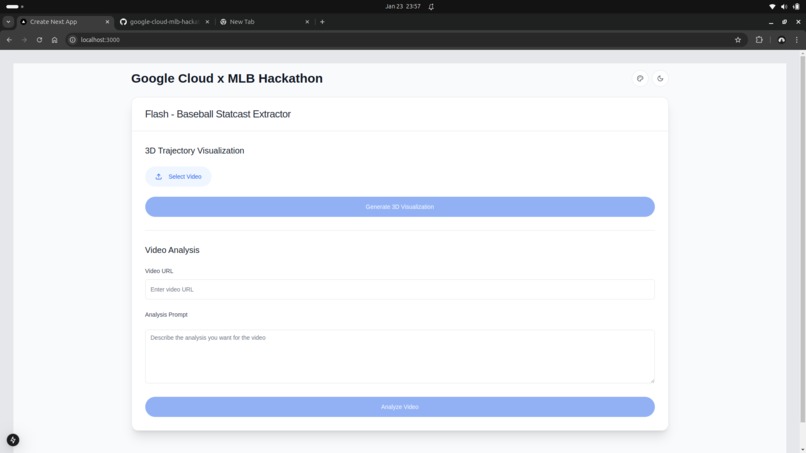Screen dimensions: 806x453
Task: Open the color theme palette icon
Action: point(640,79)
